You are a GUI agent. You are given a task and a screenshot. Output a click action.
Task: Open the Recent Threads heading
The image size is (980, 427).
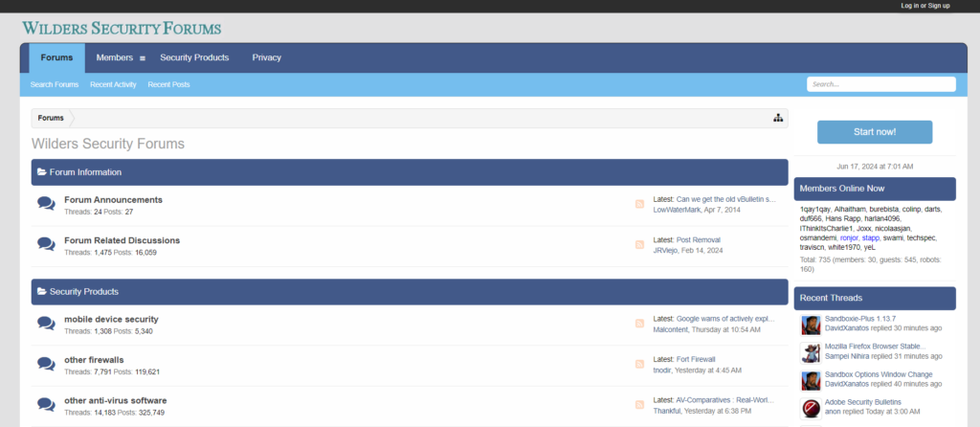[831, 298]
